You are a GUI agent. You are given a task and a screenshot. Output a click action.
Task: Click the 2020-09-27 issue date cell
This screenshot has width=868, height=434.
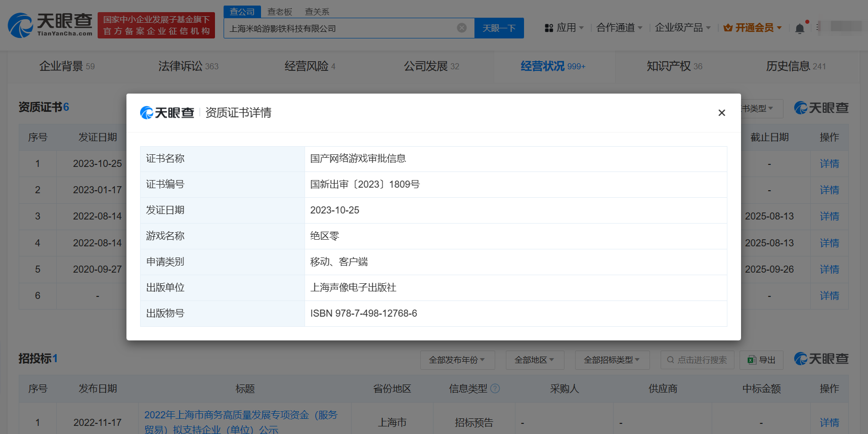(98, 270)
